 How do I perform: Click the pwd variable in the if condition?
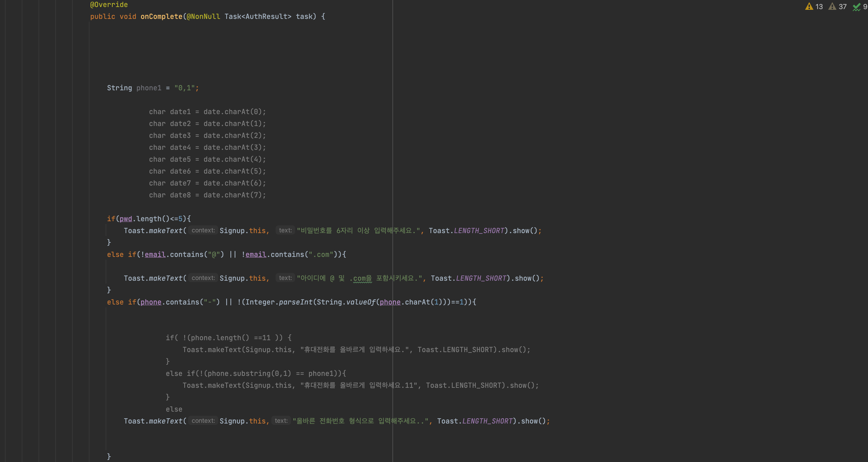click(x=126, y=219)
